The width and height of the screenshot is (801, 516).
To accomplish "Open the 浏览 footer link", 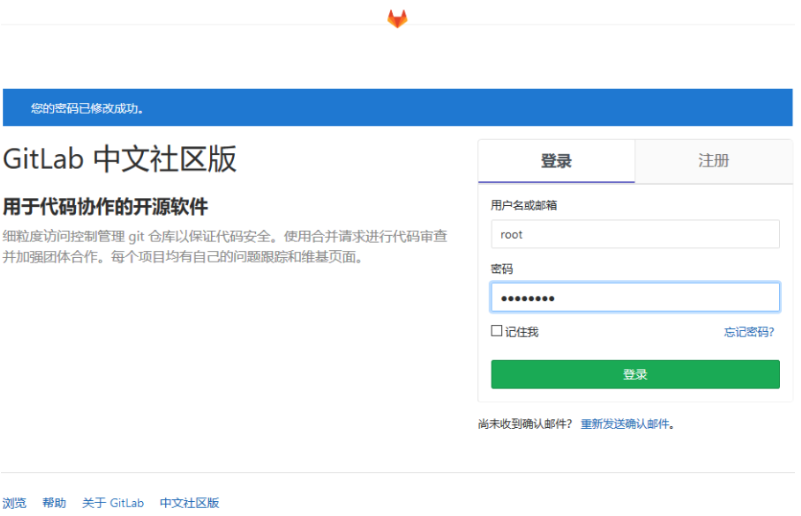I will click(x=14, y=503).
